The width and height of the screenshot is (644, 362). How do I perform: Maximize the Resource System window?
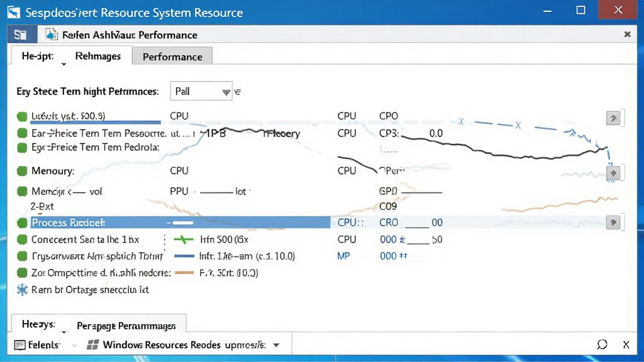click(x=580, y=10)
